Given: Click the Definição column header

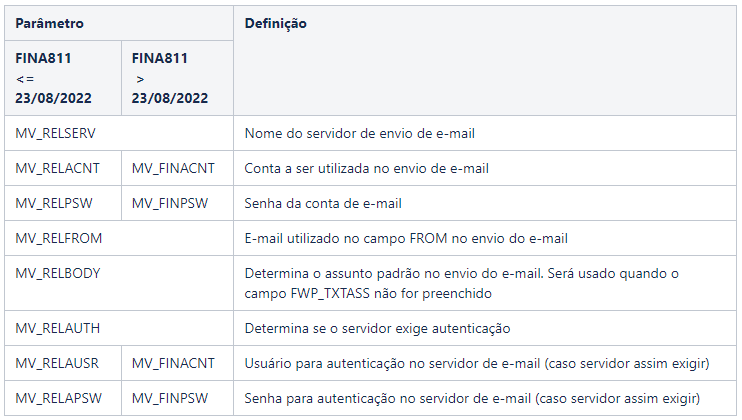Looking at the screenshot, I should click(485, 61).
